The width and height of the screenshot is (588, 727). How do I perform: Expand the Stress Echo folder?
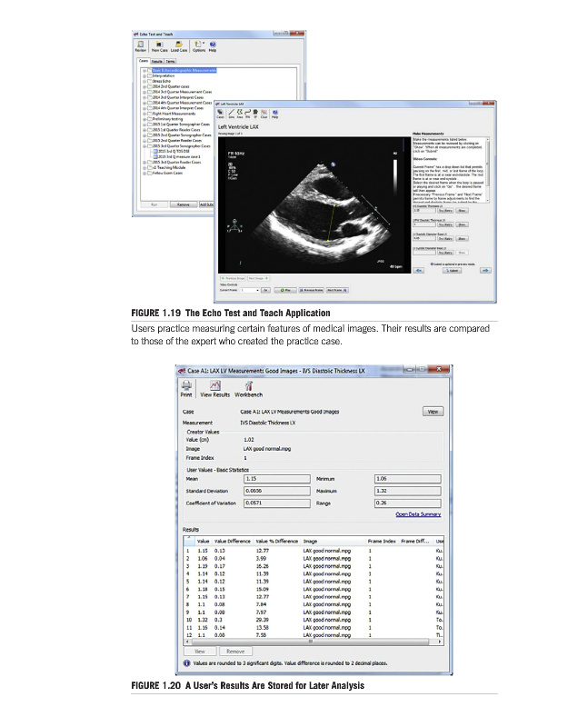(x=145, y=80)
